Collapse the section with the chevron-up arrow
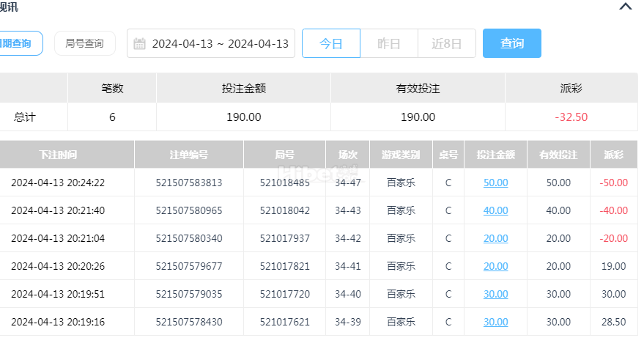Screen dimensions: 644x346 point(626,6)
